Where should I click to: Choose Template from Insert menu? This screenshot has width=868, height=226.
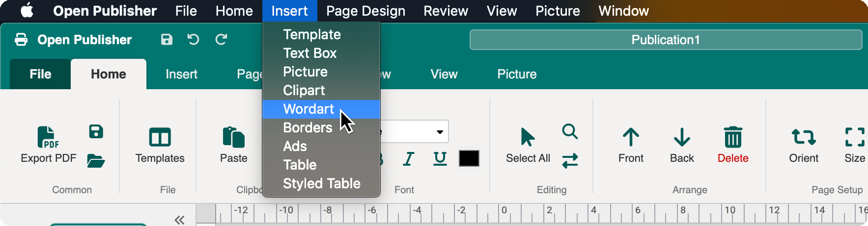coord(321,34)
